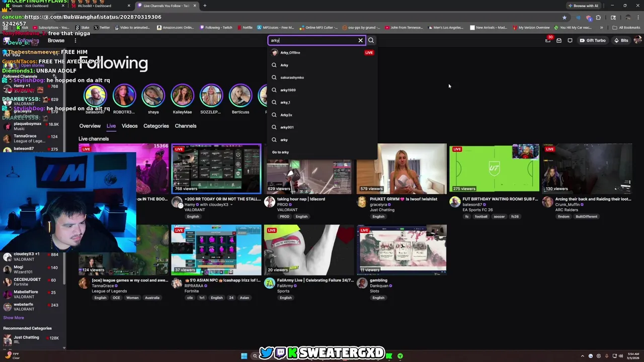The image size is (644, 362).
Task: Switch to the Categories tab
Action: (156, 126)
